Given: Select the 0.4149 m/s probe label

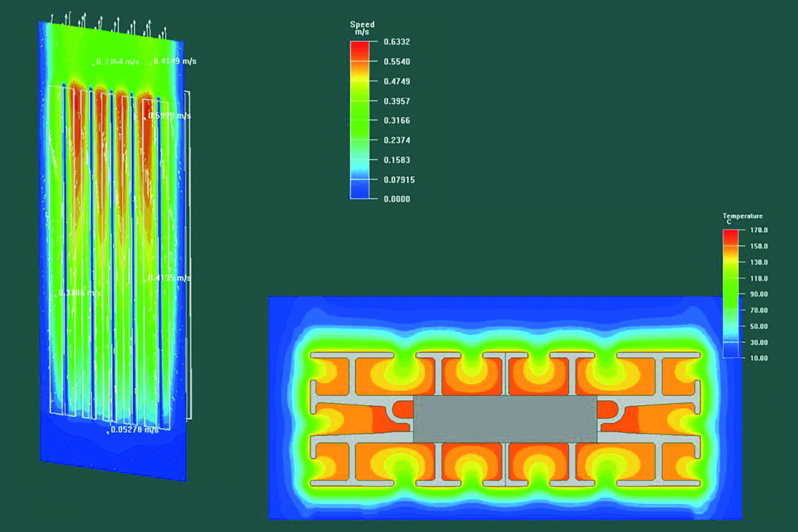Looking at the screenshot, I should click(175, 61).
